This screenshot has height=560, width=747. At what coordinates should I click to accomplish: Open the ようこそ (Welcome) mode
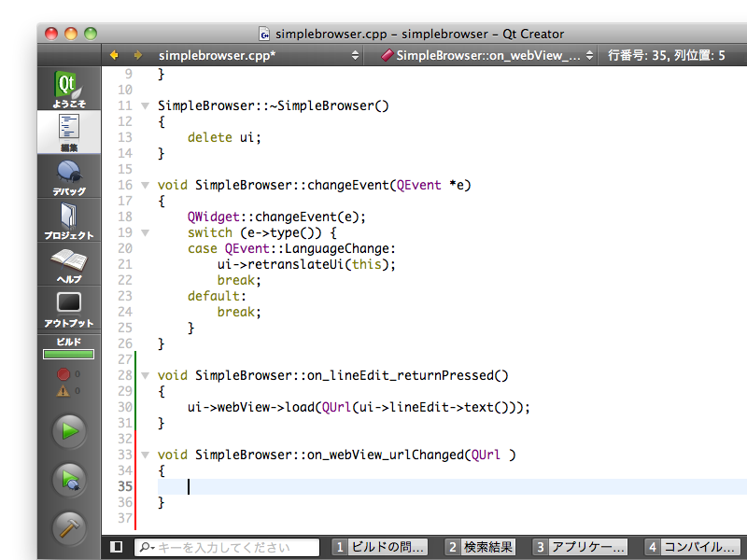point(68,90)
